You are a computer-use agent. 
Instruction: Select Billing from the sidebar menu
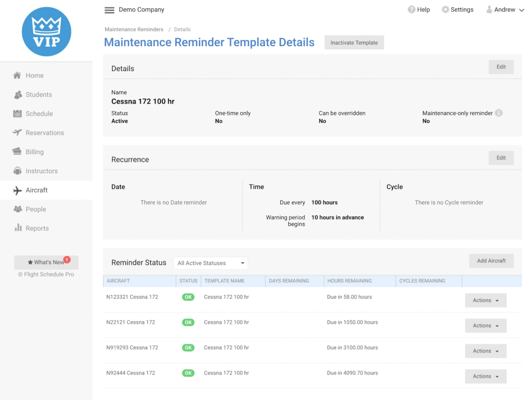click(x=34, y=152)
